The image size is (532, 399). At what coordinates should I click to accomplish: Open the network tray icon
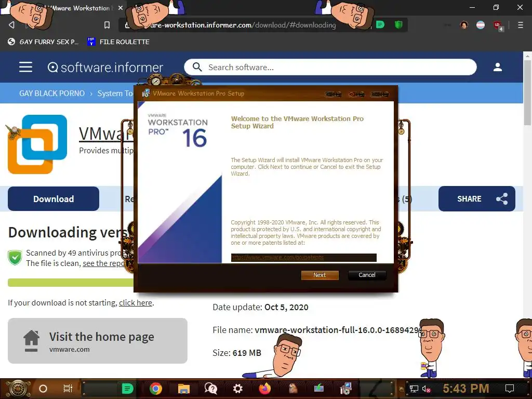pos(414,389)
